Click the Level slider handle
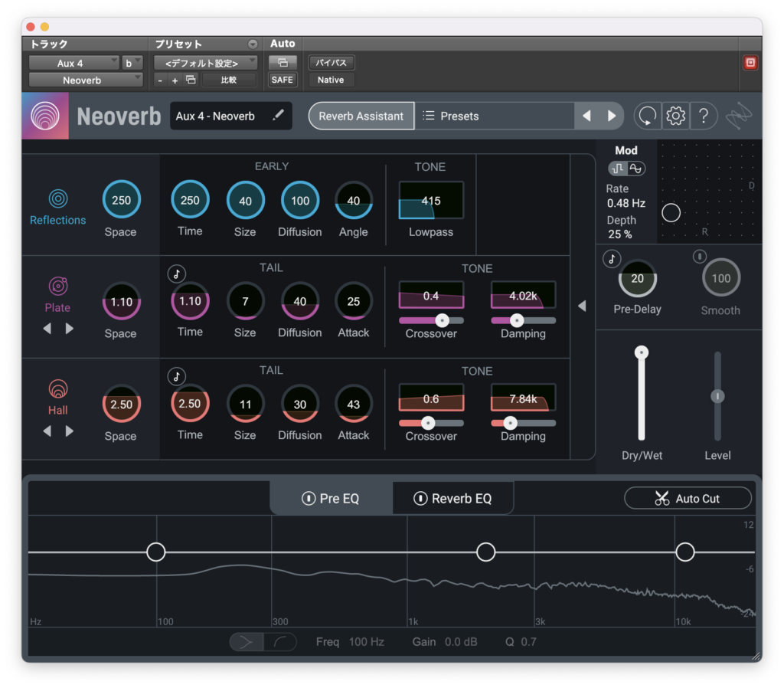Screen dimensions: 784x688 [x=717, y=396]
